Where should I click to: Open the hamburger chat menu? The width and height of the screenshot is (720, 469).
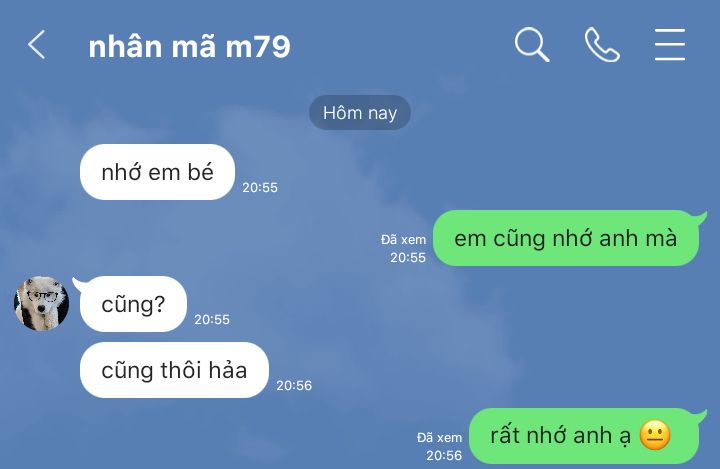pyautogui.click(x=669, y=45)
